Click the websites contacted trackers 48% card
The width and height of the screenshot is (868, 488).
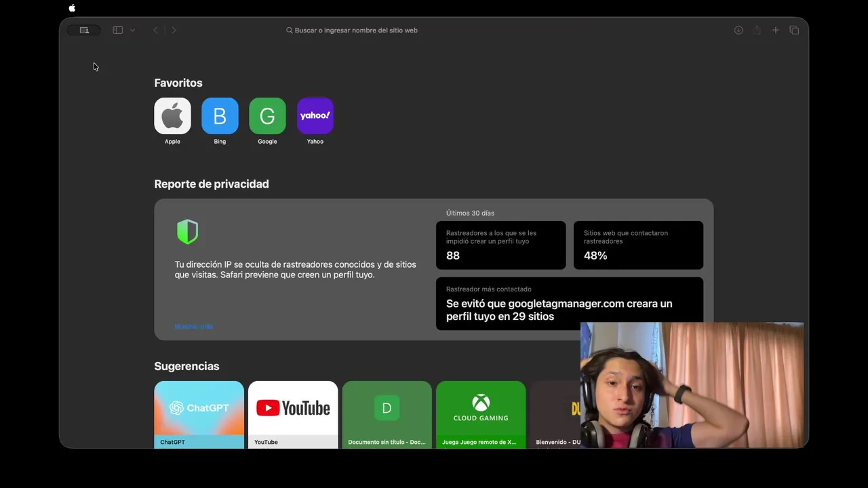click(638, 245)
